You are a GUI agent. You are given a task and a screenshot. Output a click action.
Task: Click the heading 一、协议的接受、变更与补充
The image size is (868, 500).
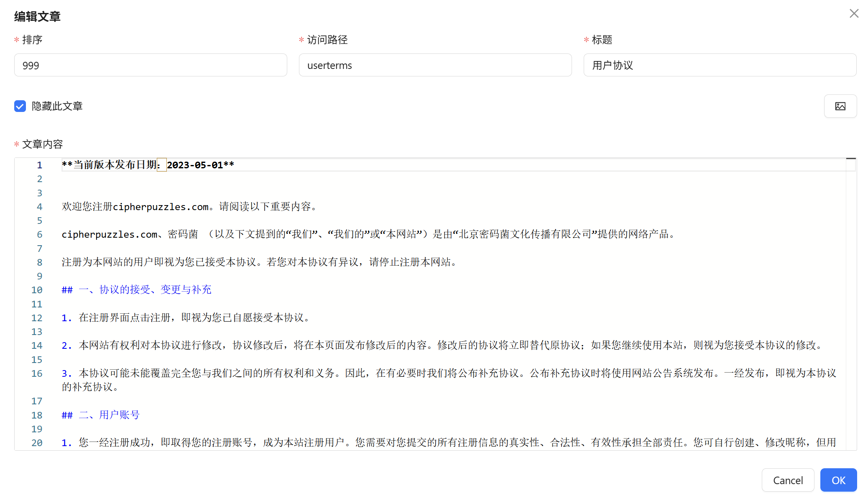coord(145,290)
